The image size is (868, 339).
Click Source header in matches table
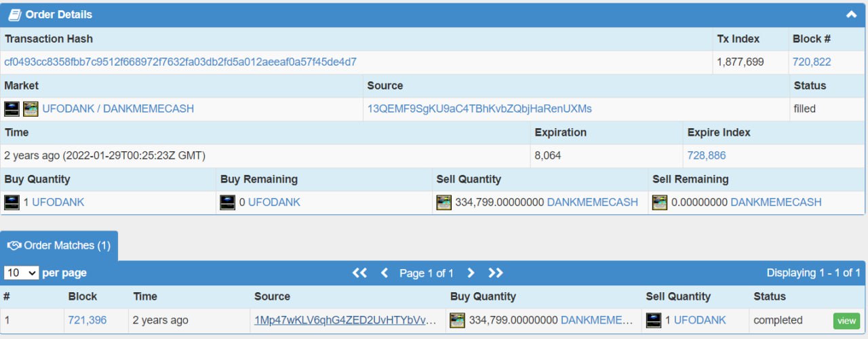pos(273,296)
